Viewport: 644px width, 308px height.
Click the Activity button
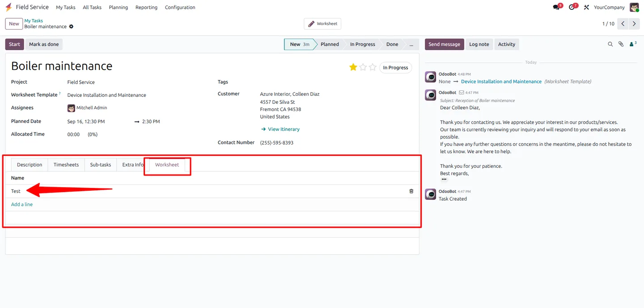[x=507, y=44]
